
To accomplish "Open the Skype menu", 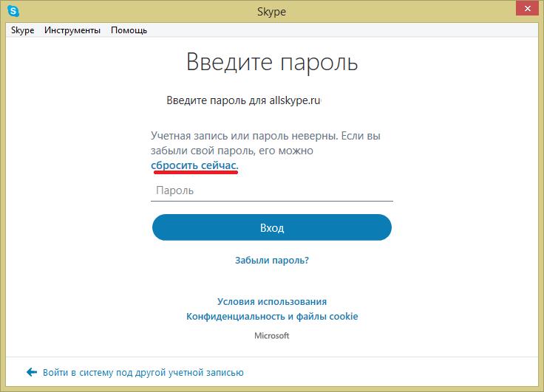I will tap(22, 30).
